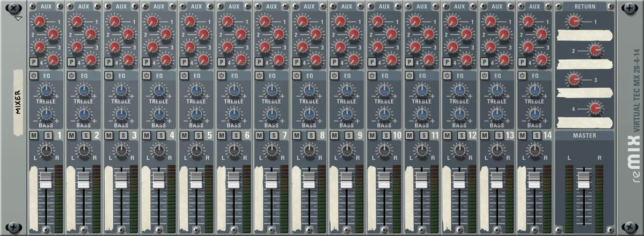Click channel 5 level fader
The width and height of the screenshot is (644, 236).
(196, 180)
